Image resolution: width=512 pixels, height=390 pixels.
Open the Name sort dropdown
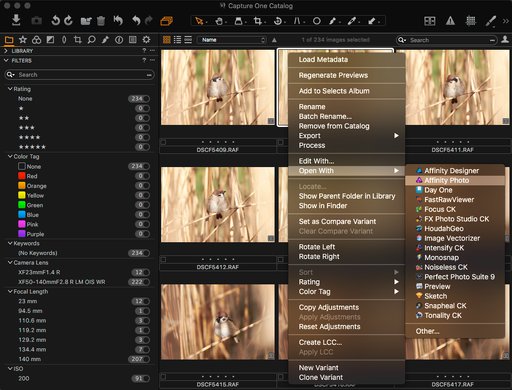click(x=231, y=40)
